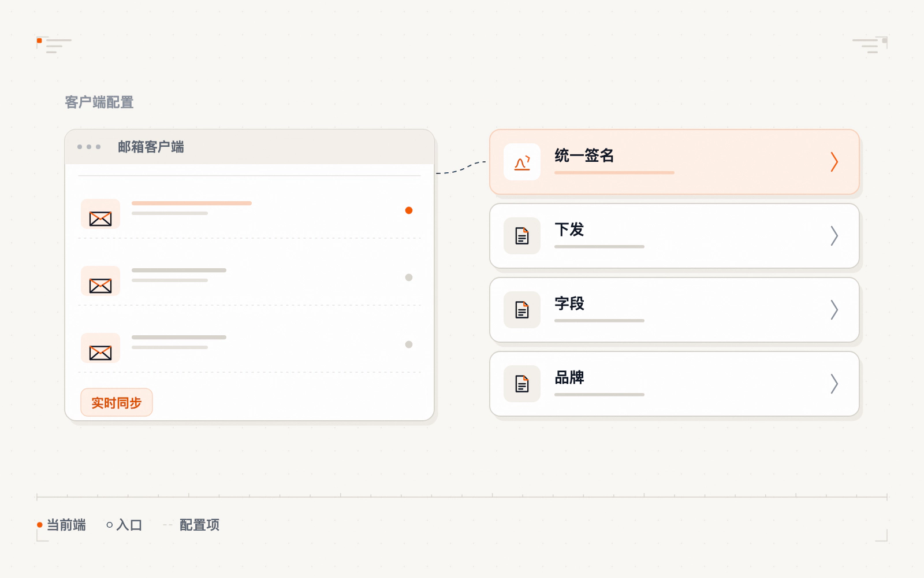Expand the 下发 chevron arrow
The height and width of the screenshot is (578, 924).
(x=834, y=236)
